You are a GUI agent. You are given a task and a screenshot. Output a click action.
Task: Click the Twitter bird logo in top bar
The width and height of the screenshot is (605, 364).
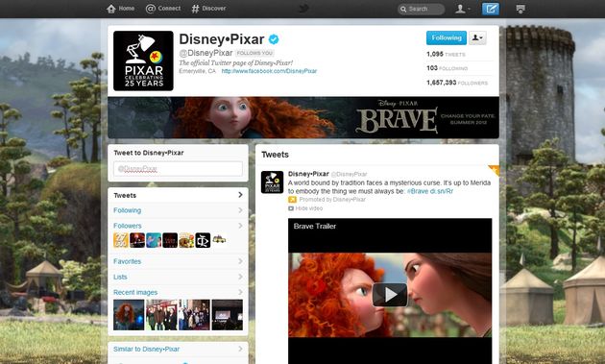tap(304, 9)
